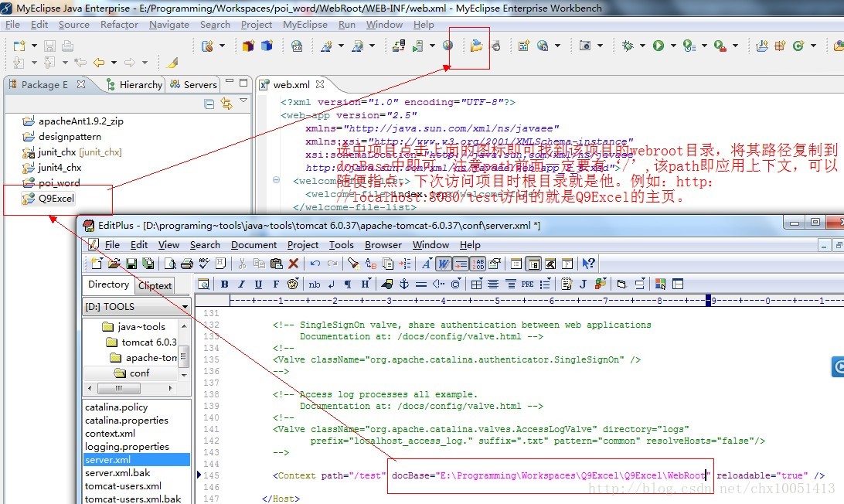This screenshot has height=504, width=844.
Task: Select server.xml.bak in EditPlus file list
Action: tap(117, 473)
